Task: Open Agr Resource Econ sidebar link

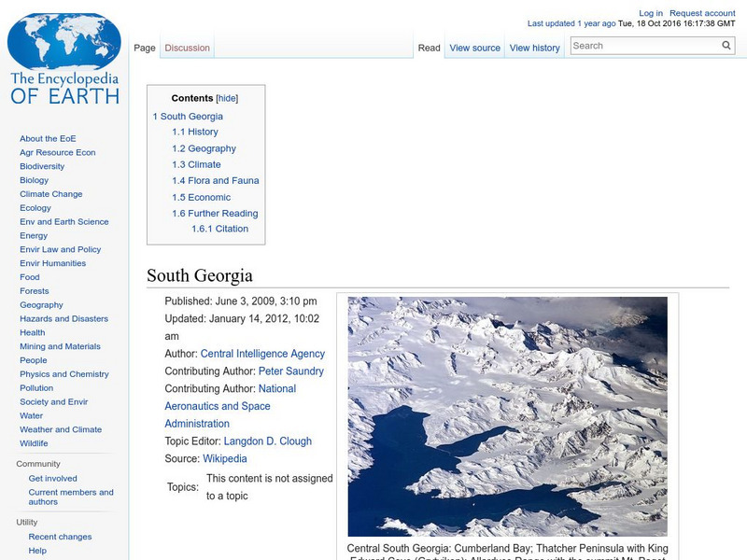Action: 58,152
